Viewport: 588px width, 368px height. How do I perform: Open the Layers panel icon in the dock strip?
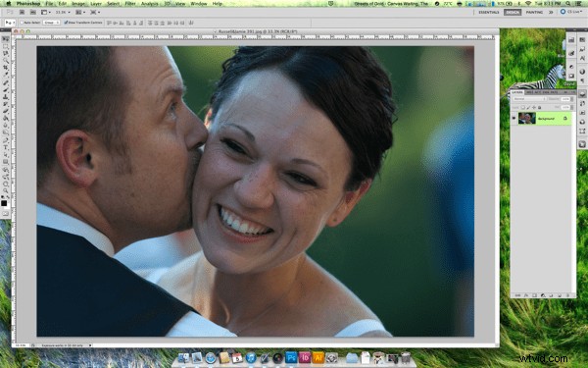[582, 94]
